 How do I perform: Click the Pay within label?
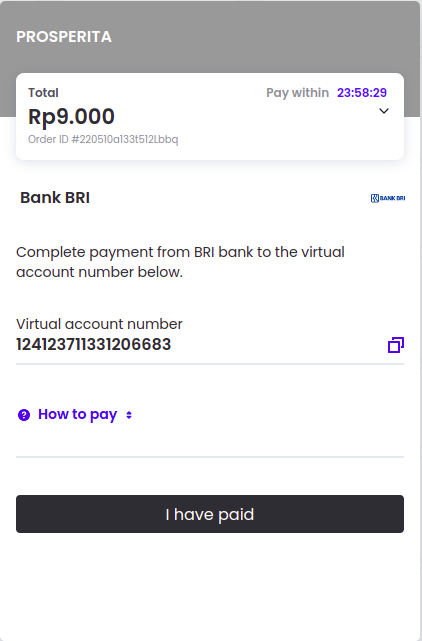click(297, 93)
